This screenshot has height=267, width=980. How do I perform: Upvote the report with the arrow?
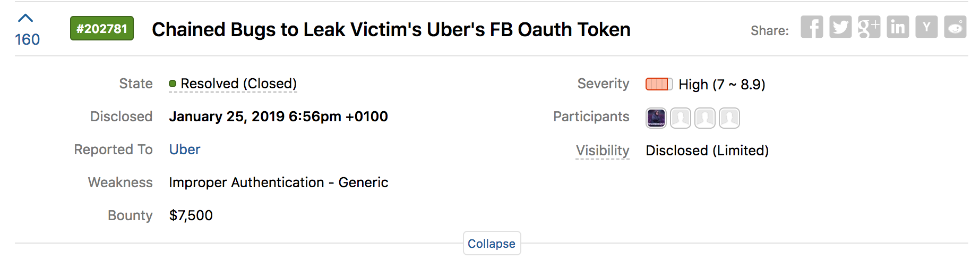(25, 19)
